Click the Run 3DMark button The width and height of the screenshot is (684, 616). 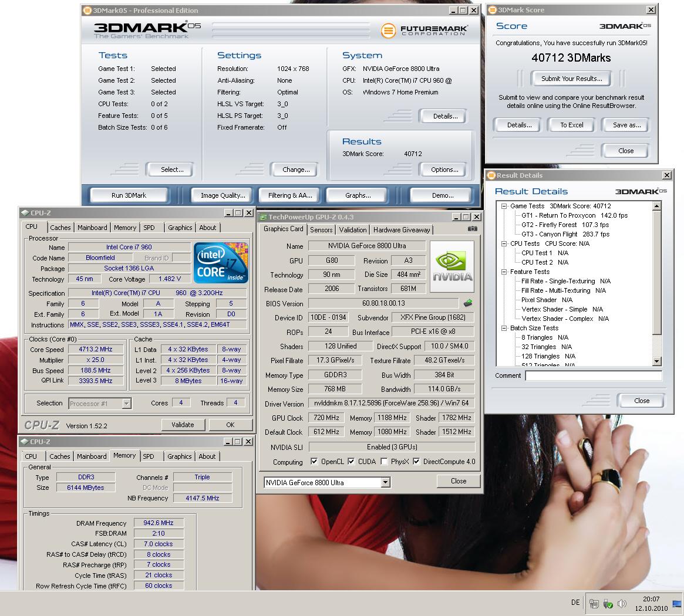tap(129, 195)
